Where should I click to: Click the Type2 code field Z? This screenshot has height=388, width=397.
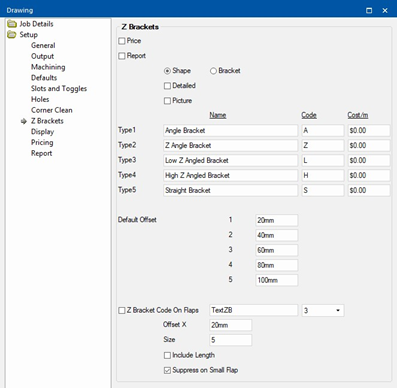coord(323,145)
